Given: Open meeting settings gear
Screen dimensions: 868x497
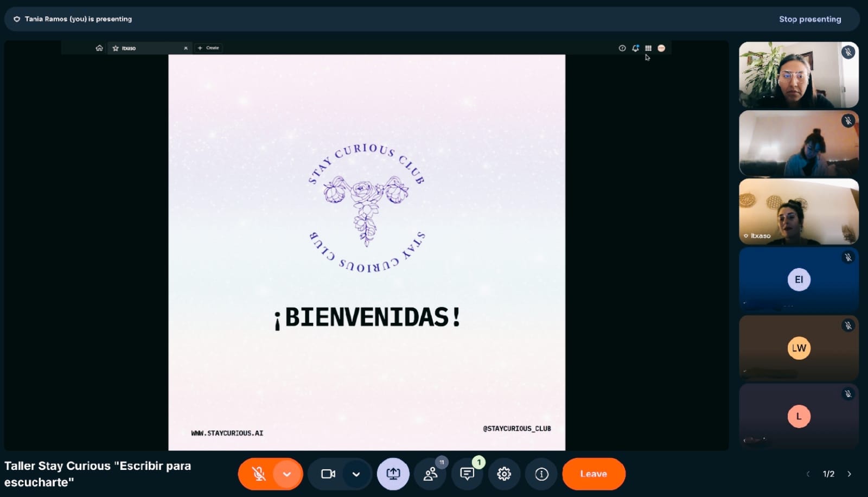Looking at the screenshot, I should tap(504, 474).
